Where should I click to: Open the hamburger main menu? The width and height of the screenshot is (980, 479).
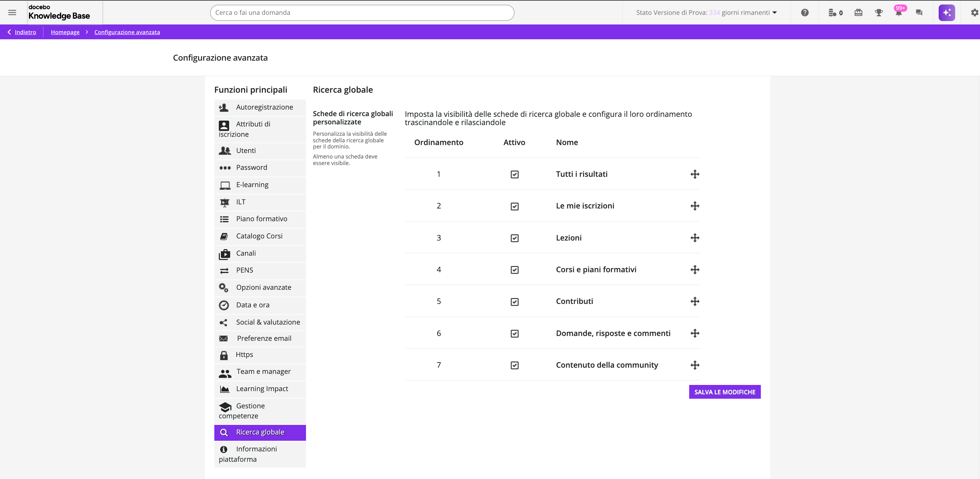coord(12,12)
